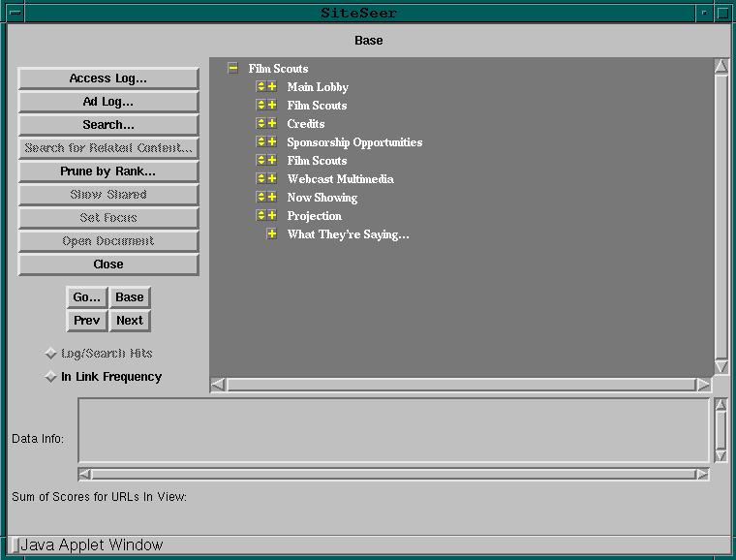Expand the Film Scouts node above Credits
Viewport: 736px width, 560px height.
point(272,106)
